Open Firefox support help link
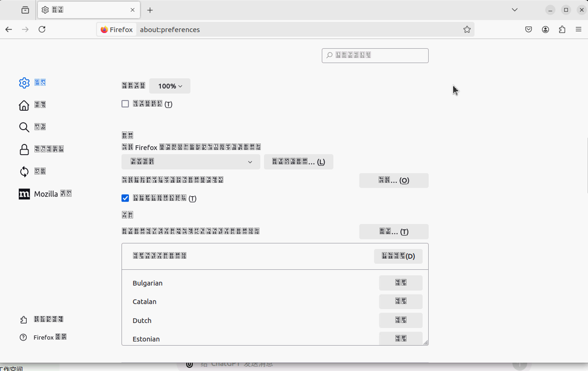This screenshot has width=588, height=371. click(43, 337)
